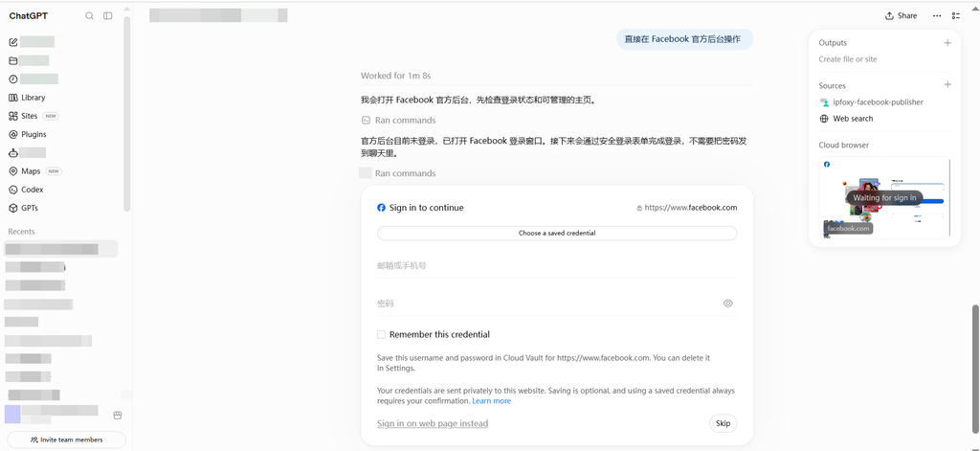This screenshot has width=980, height=451.
Task: Open the Cloud browser thumbnail
Action: [884, 197]
